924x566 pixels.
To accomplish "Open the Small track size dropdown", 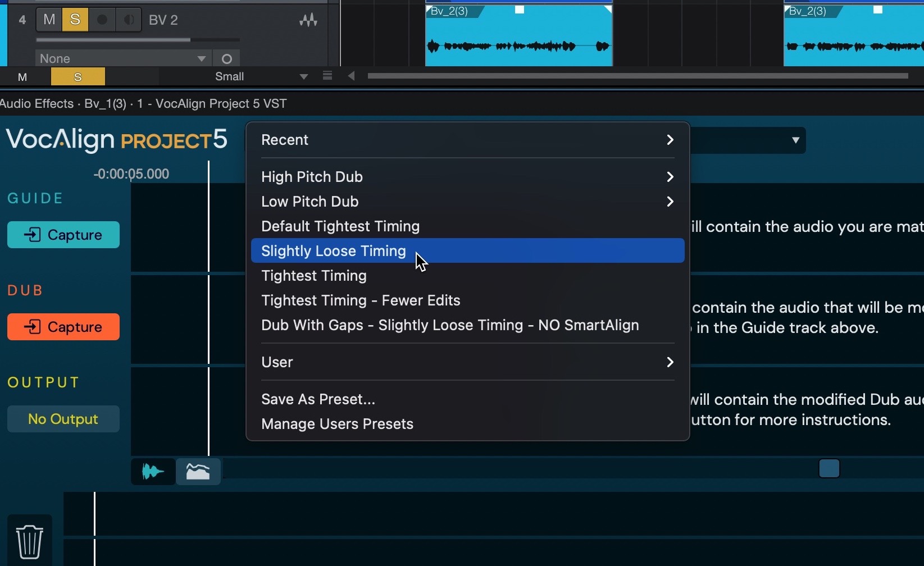I will point(261,76).
